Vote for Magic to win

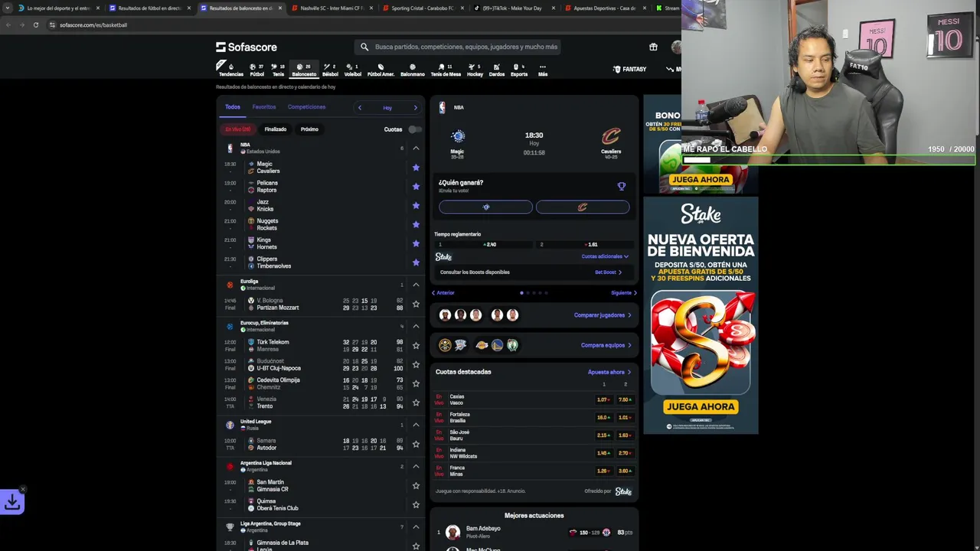coord(485,207)
